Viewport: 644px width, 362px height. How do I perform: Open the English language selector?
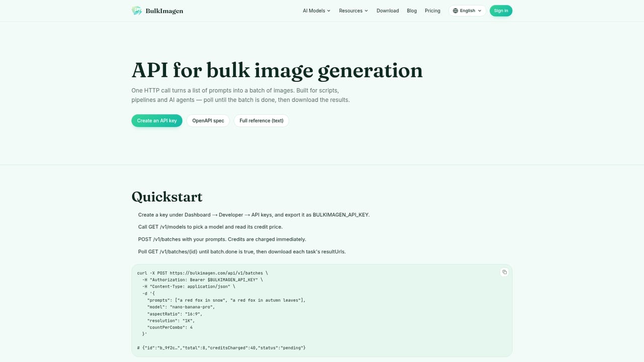(467, 11)
